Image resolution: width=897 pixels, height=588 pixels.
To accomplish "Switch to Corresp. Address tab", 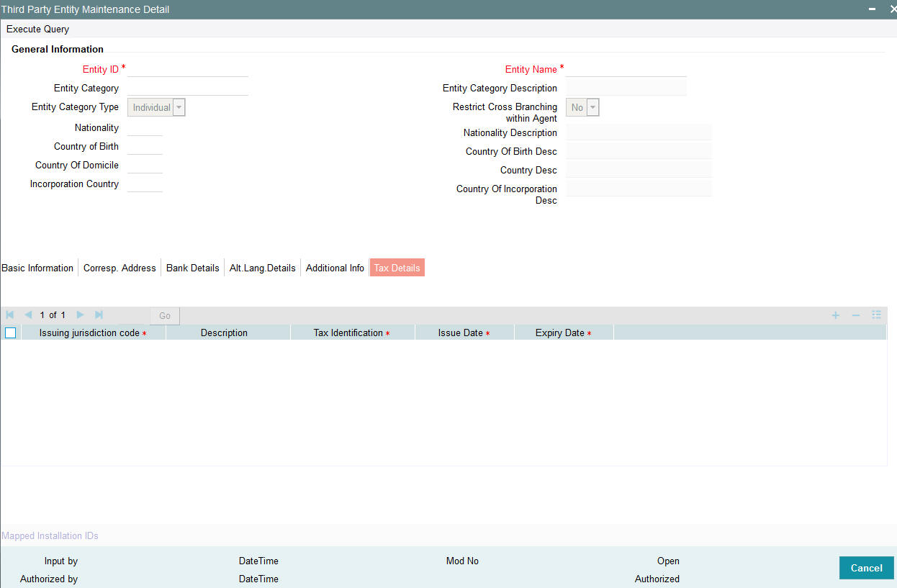I will point(120,268).
